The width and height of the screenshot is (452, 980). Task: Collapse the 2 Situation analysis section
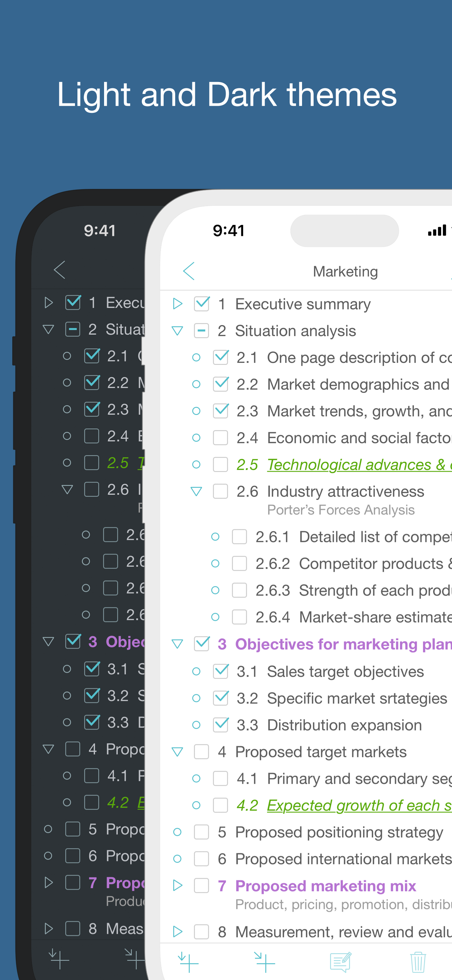(177, 331)
